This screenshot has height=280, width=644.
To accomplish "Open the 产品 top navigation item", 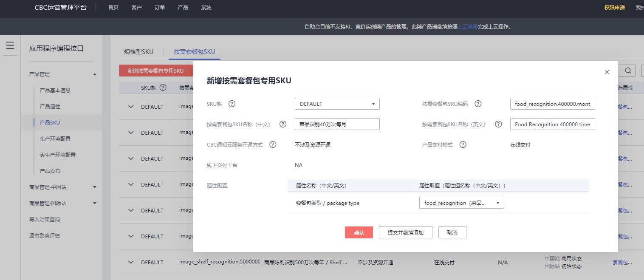I will [x=183, y=8].
